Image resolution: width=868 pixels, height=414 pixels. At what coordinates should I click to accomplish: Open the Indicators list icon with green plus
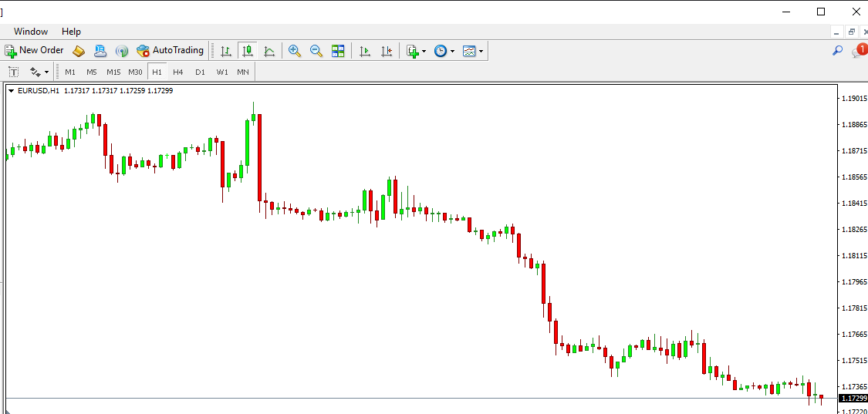(x=413, y=51)
